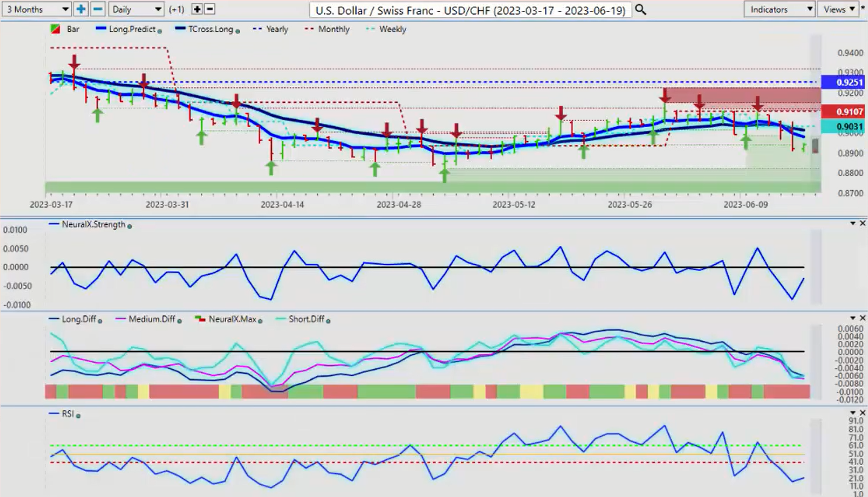This screenshot has width=868, height=497.
Task: Close the RSI indicator panel
Action: tap(863, 413)
